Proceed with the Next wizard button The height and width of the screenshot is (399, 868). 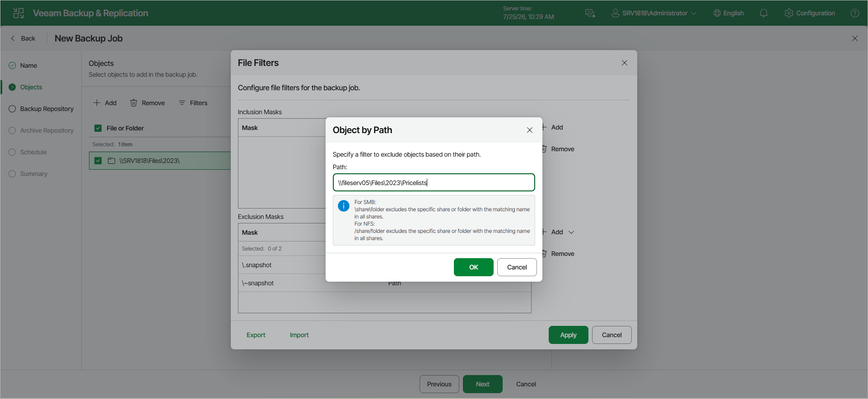pyautogui.click(x=482, y=384)
